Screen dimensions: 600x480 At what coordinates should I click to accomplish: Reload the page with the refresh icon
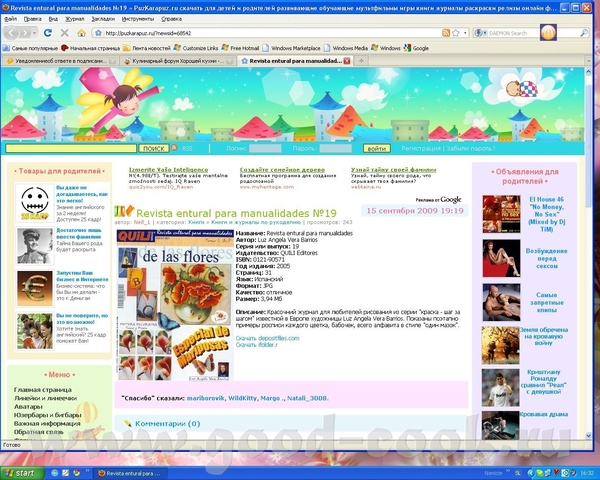pos(48,33)
